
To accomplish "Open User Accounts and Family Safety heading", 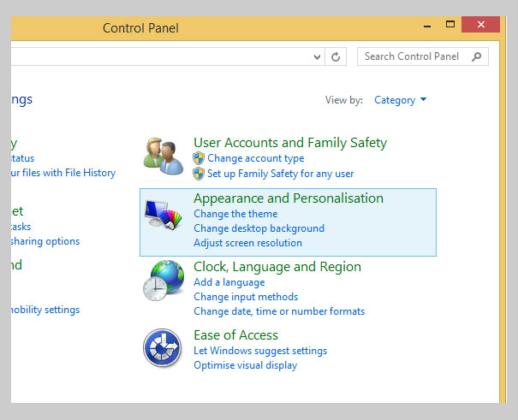I will pos(290,143).
